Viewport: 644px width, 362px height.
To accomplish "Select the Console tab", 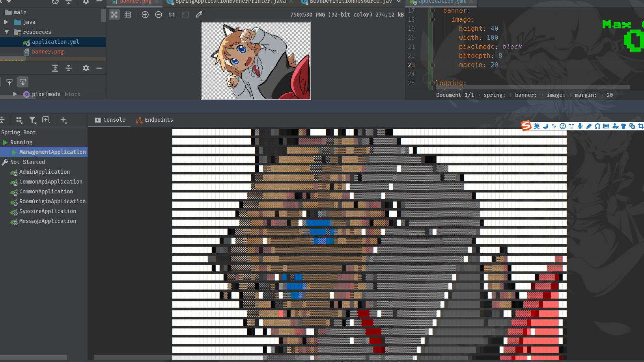I will tap(110, 120).
